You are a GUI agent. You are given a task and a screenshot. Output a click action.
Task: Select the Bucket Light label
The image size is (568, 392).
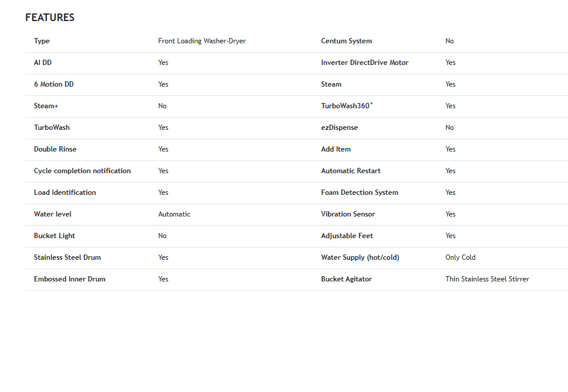(54, 236)
